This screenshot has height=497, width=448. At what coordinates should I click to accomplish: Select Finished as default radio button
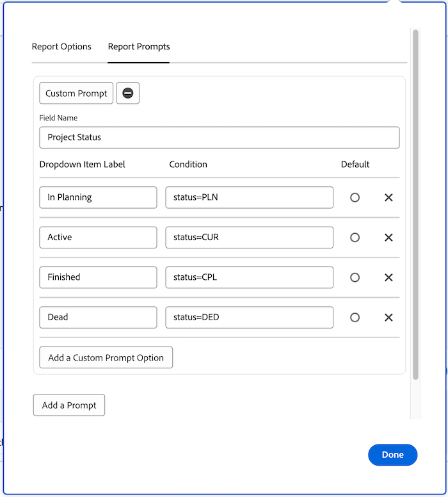point(355,277)
